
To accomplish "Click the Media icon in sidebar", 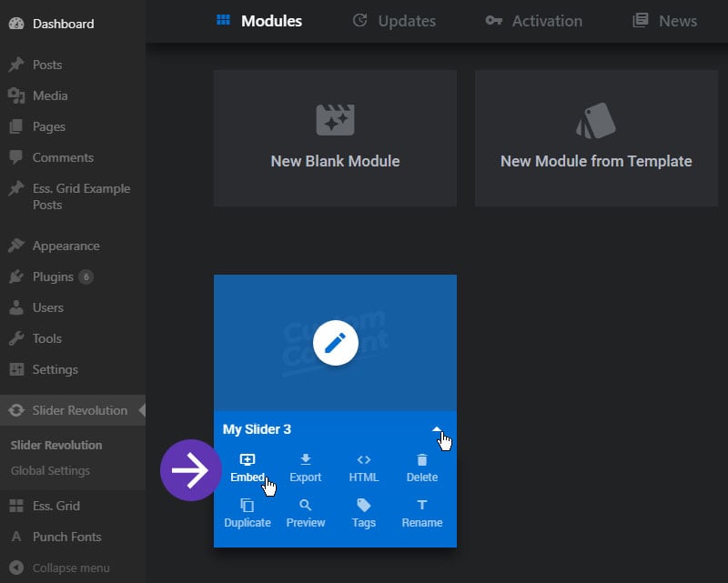I will [x=16, y=95].
